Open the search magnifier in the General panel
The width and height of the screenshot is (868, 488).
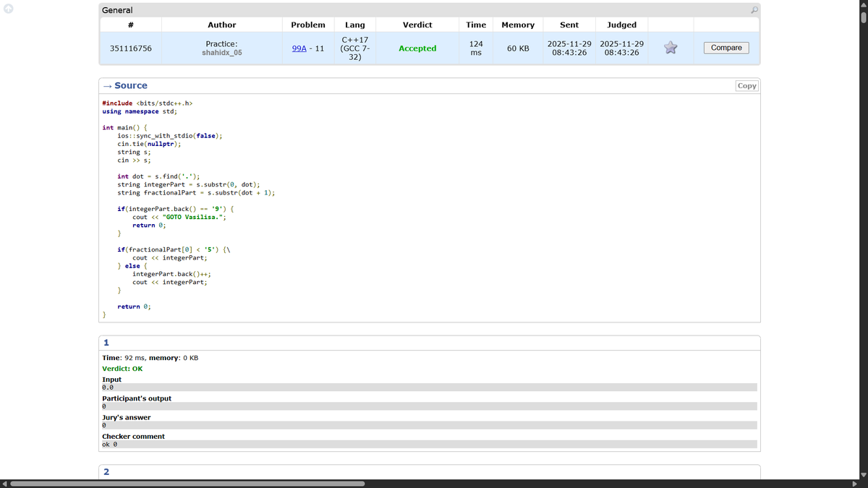754,10
